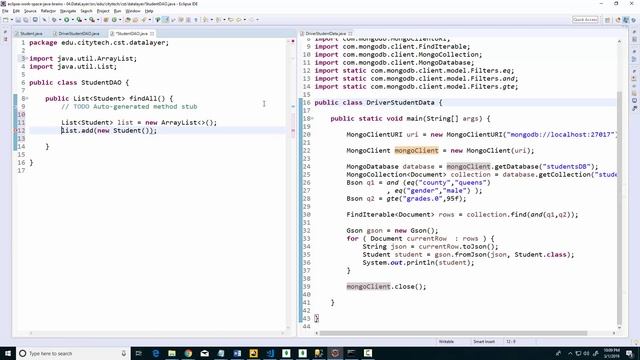Click 'Smart Insert' in status bar

[484, 342]
